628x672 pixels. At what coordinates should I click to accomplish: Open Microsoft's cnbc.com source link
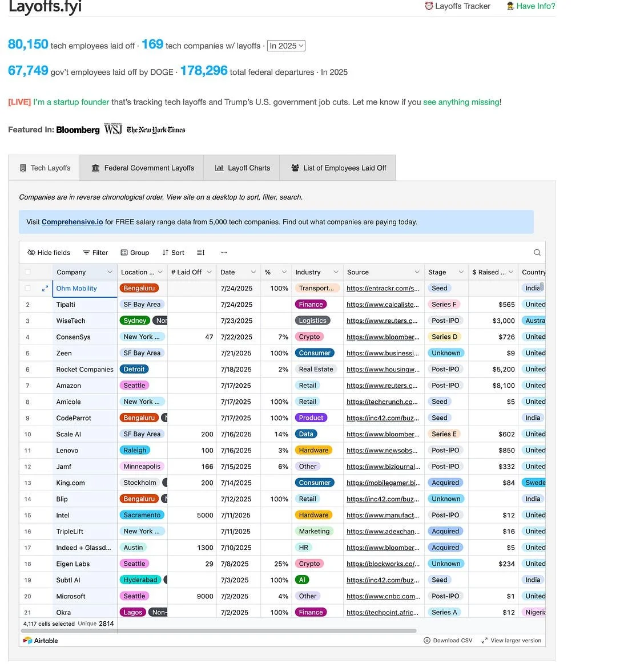[x=383, y=596]
